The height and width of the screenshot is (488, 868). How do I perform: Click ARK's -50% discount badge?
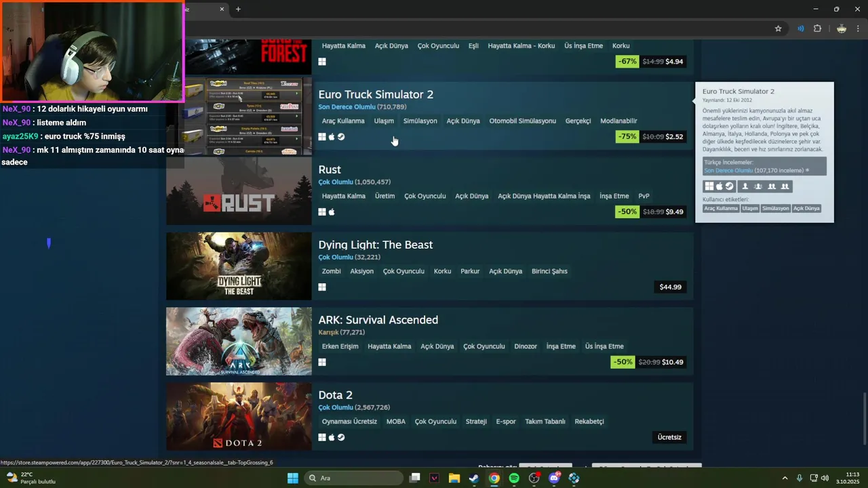[x=623, y=362]
